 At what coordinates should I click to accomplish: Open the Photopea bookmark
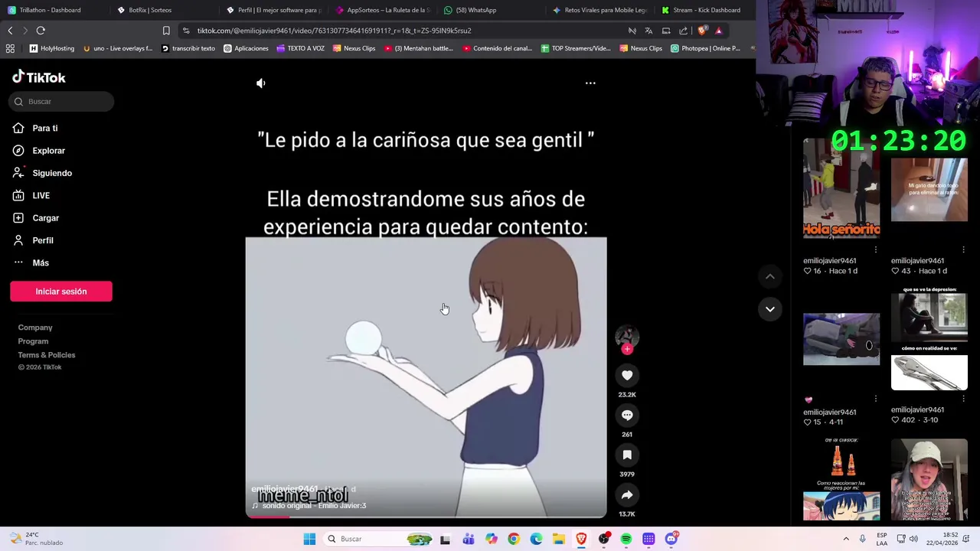[x=705, y=48]
